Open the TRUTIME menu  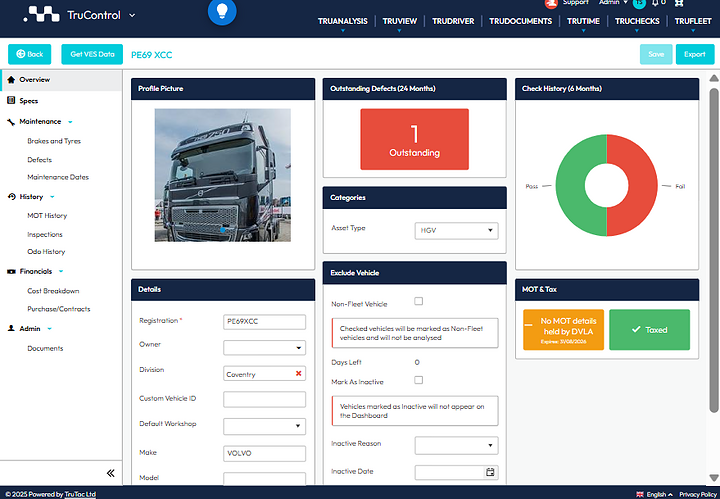tap(583, 21)
